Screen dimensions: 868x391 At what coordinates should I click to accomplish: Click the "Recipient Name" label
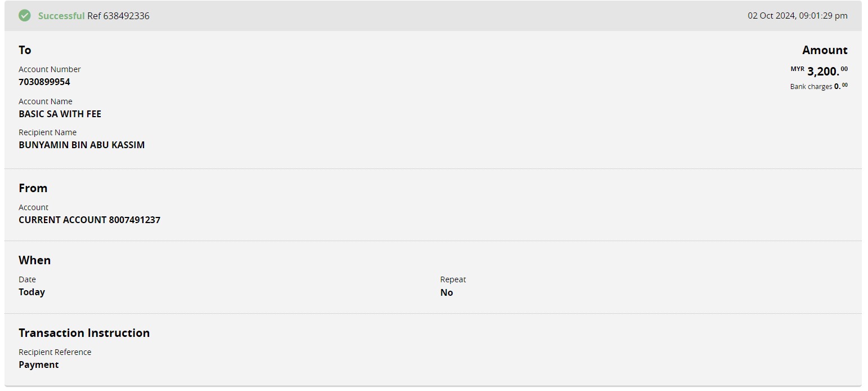tap(47, 132)
